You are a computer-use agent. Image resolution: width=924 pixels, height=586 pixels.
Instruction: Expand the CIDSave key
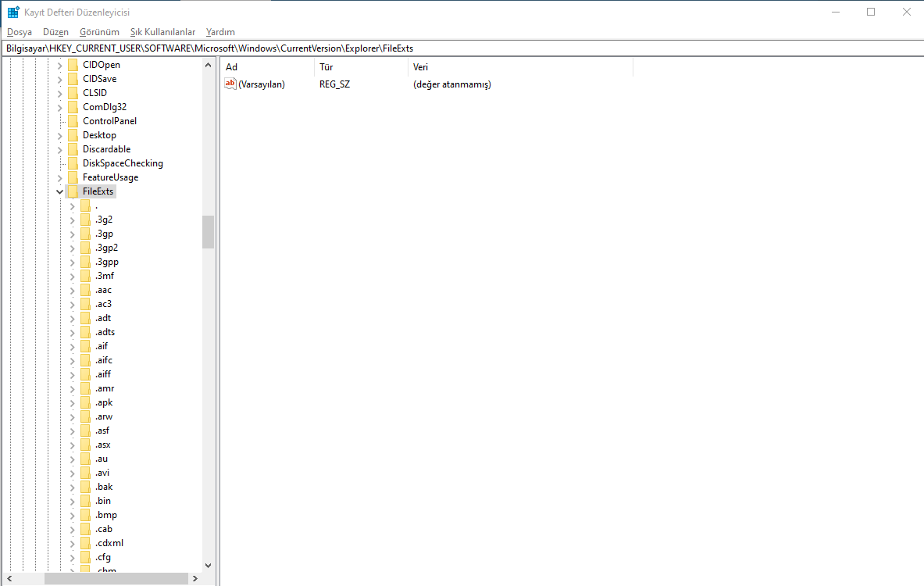coord(59,79)
